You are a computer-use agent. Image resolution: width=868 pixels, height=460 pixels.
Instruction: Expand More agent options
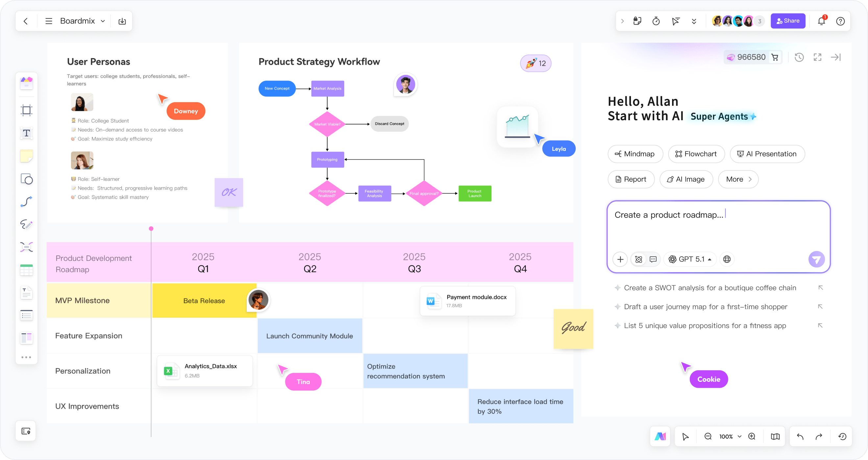(738, 179)
